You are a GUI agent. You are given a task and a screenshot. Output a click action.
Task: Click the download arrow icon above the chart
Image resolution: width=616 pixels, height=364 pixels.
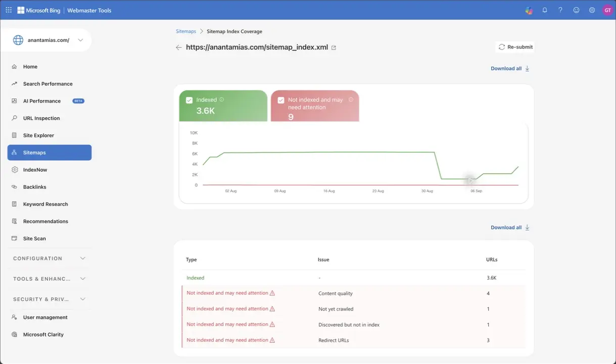[x=528, y=69]
